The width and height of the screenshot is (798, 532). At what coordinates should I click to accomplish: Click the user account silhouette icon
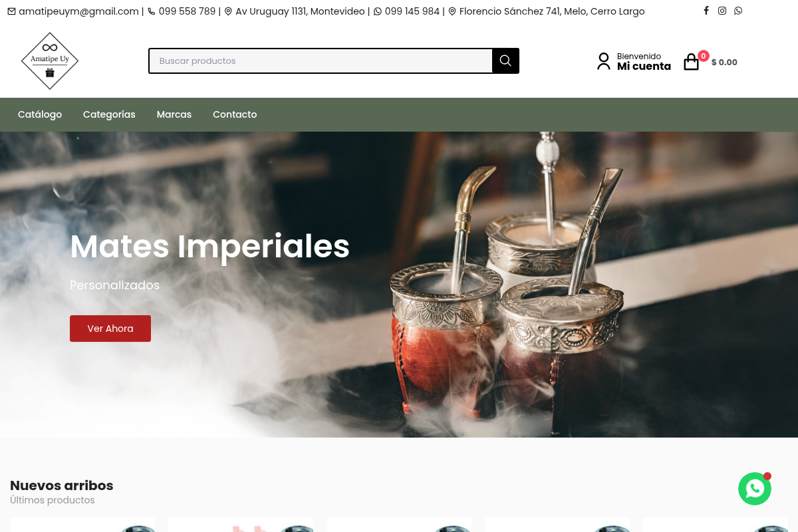pyautogui.click(x=603, y=61)
